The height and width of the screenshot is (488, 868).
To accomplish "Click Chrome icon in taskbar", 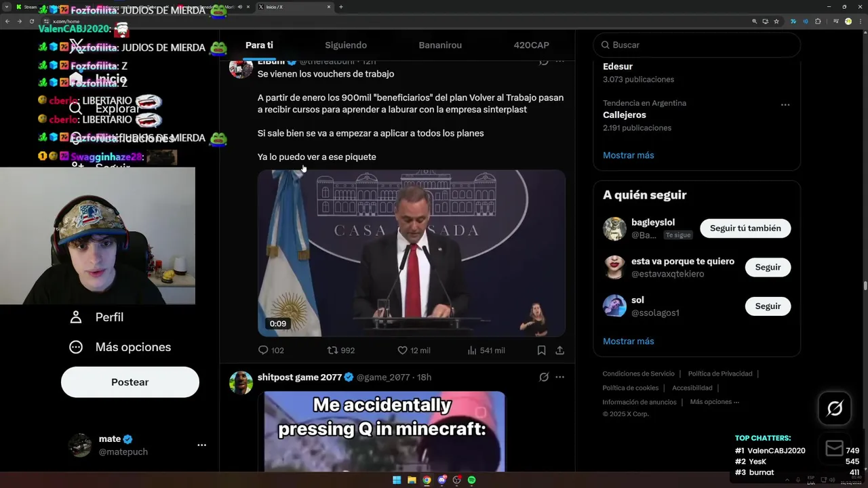I will (427, 480).
